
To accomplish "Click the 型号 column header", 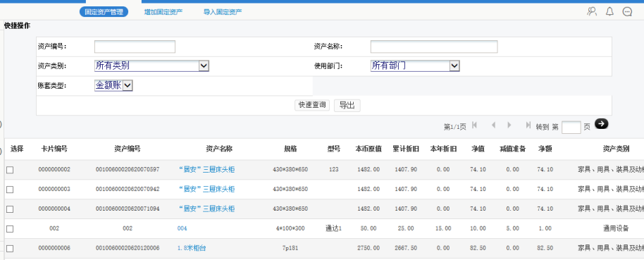I will (x=333, y=149).
